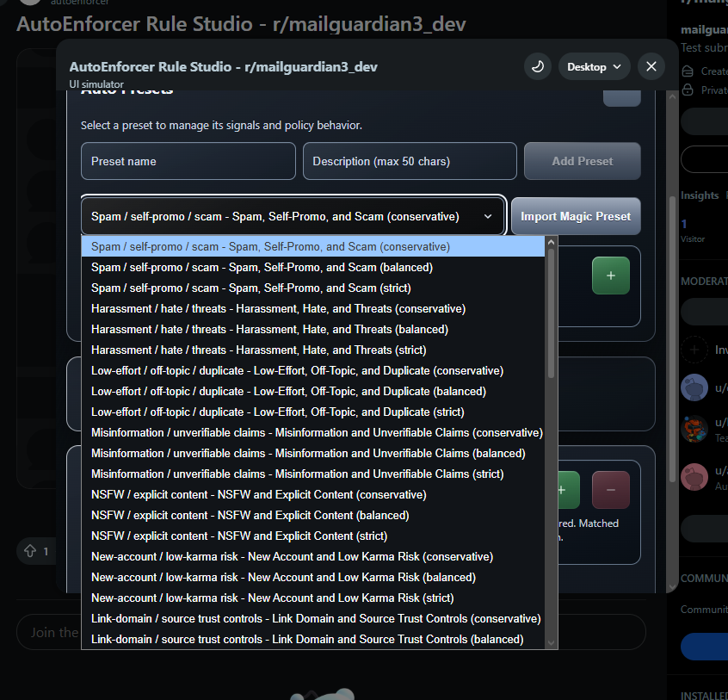
Task: Click the Created calendar icon in sidebar
Action: pyautogui.click(x=688, y=71)
